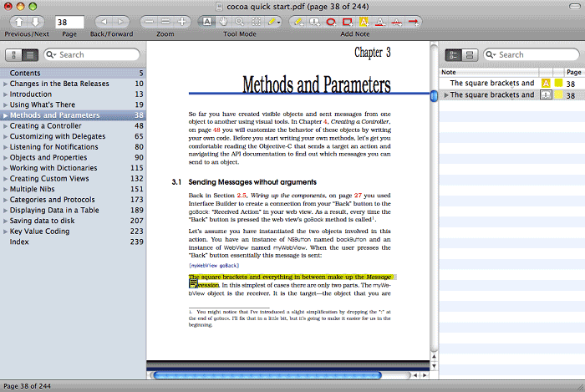
Task: Open left search field magnifier options dropdown
Action: pyautogui.click(x=51, y=55)
